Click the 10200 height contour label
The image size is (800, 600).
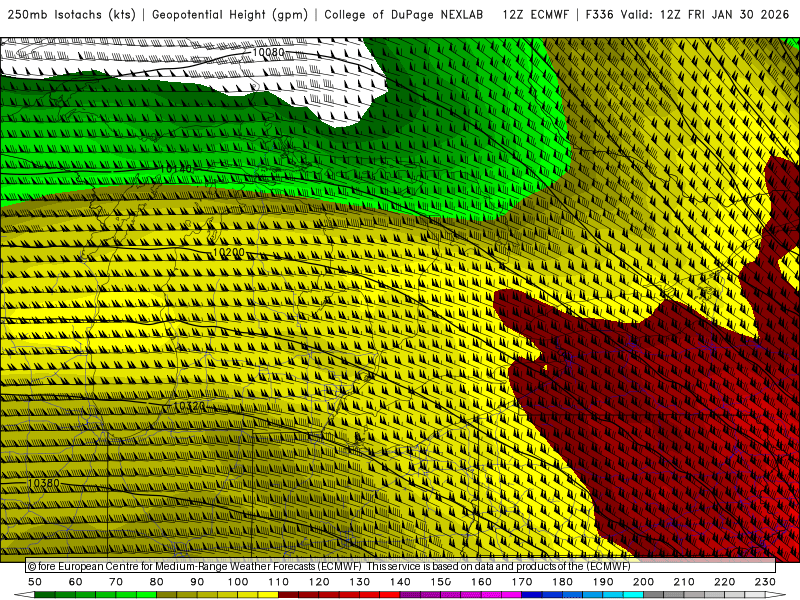(229, 252)
